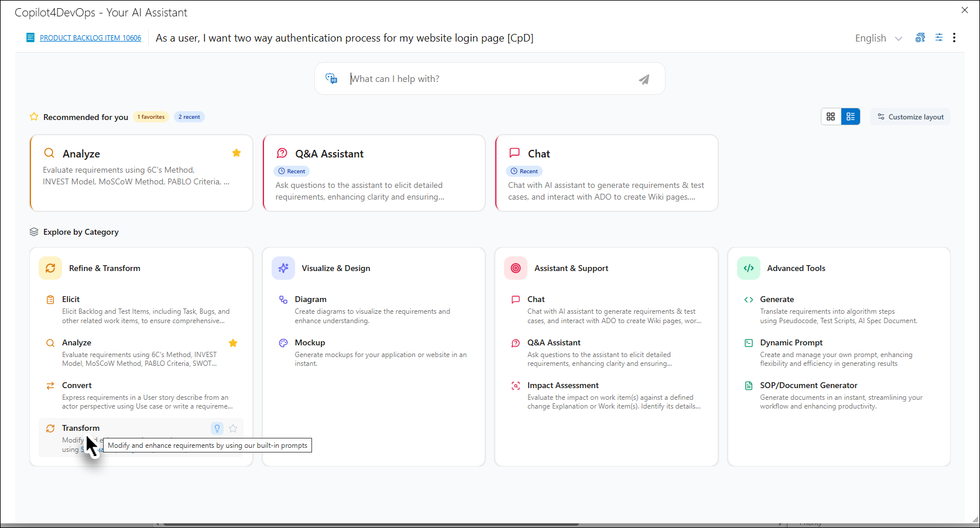Click the lightbulb icon on Transform row
This screenshot has height=528, width=980.
[x=217, y=428]
